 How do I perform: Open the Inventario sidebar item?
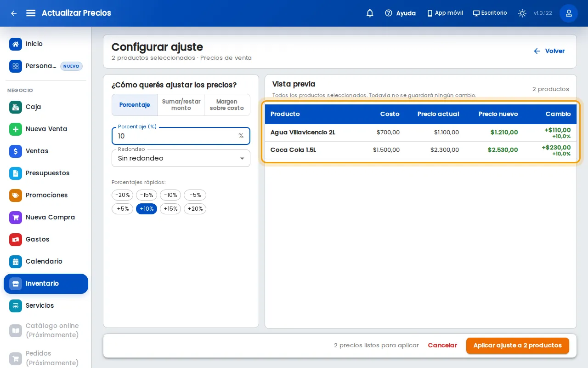pyautogui.click(x=46, y=283)
